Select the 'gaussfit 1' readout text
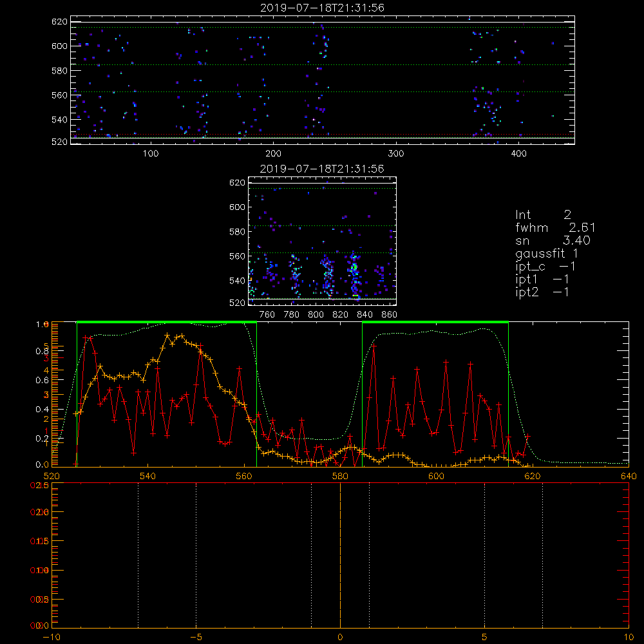The image size is (644, 644). 547,253
